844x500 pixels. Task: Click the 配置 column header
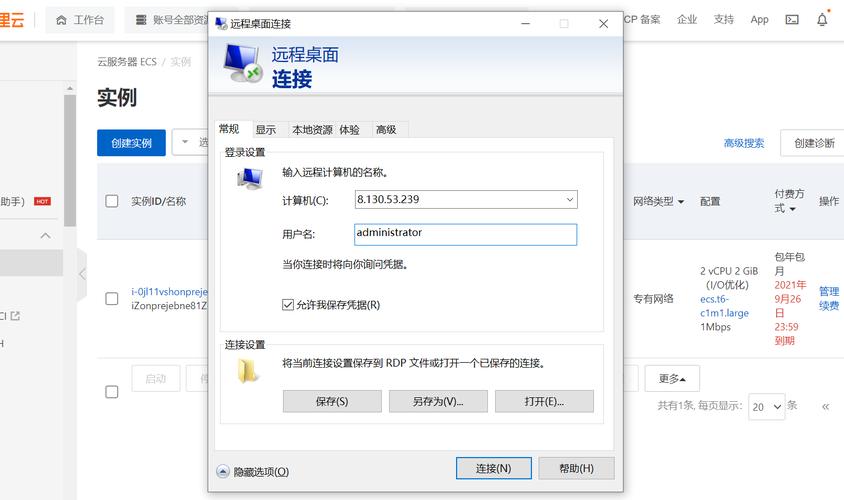(710, 201)
